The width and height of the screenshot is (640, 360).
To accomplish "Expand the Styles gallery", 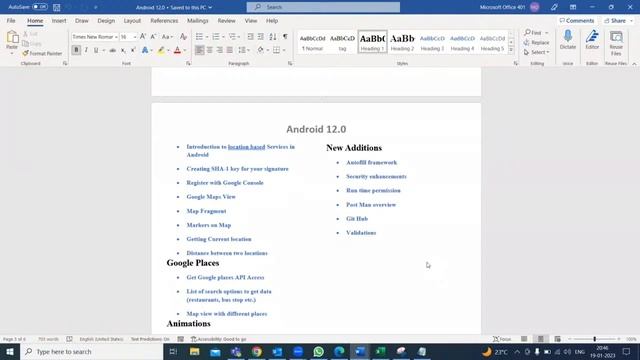I will pyautogui.click(x=511, y=50).
